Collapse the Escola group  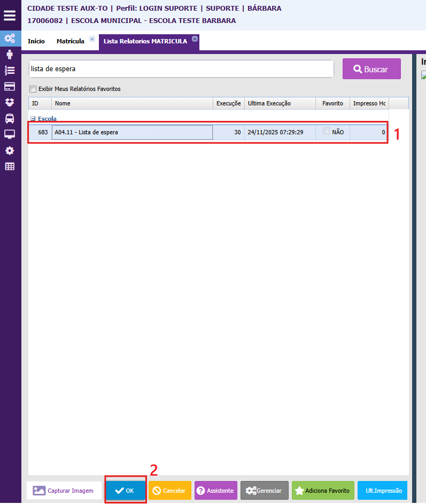tap(33, 119)
